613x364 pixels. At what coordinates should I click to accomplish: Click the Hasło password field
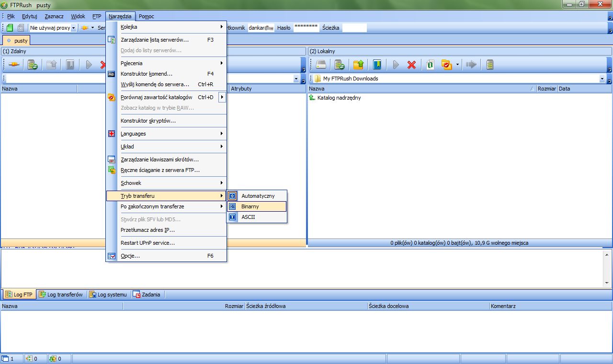306,28
